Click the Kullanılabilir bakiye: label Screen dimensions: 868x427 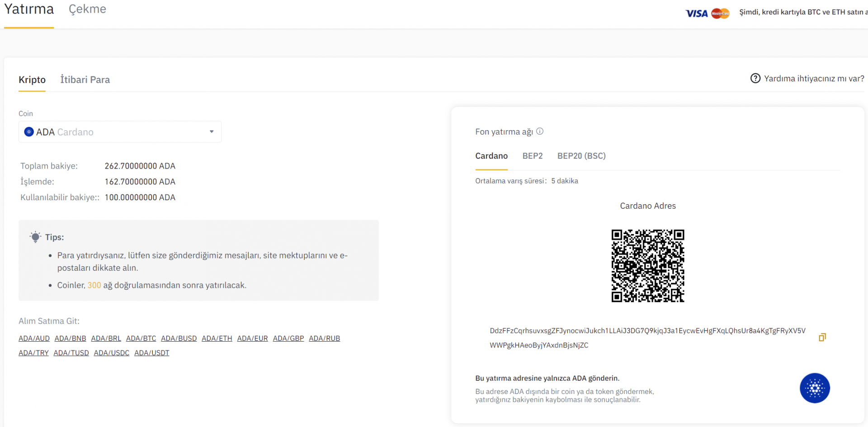(x=60, y=197)
